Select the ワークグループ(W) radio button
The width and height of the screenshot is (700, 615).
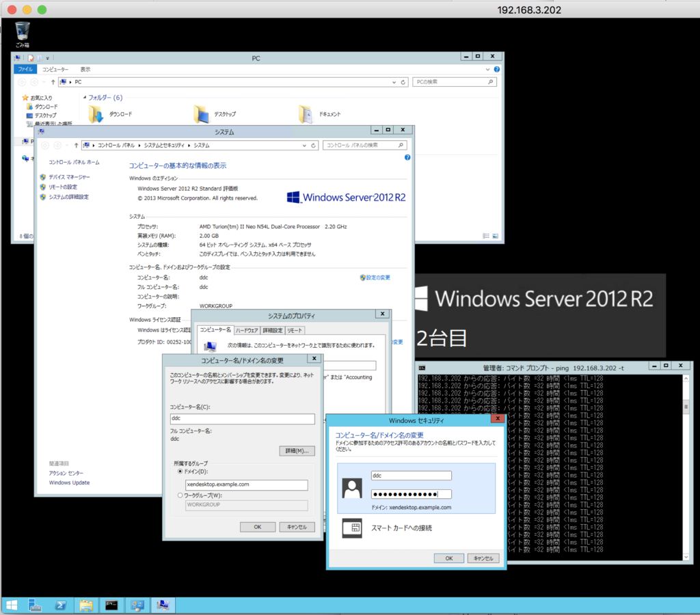[x=180, y=495]
